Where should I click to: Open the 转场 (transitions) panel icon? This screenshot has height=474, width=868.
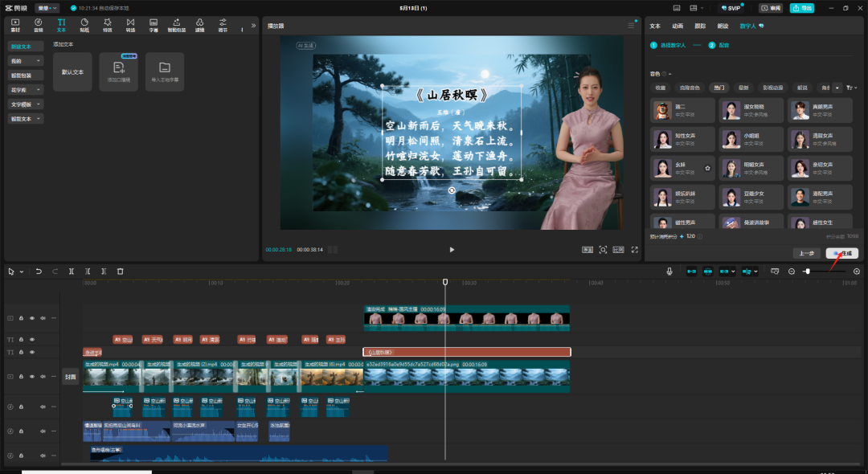130,24
